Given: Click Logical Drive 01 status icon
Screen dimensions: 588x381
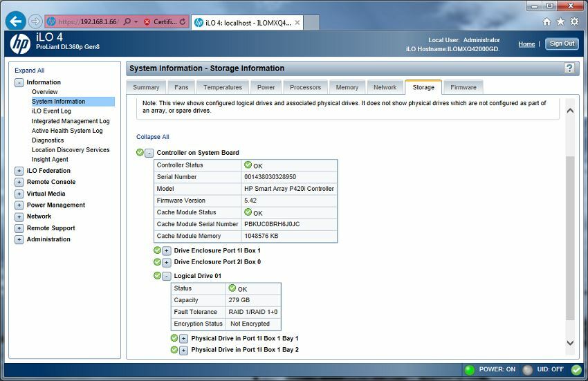Looking at the screenshot, I should click(x=157, y=276).
